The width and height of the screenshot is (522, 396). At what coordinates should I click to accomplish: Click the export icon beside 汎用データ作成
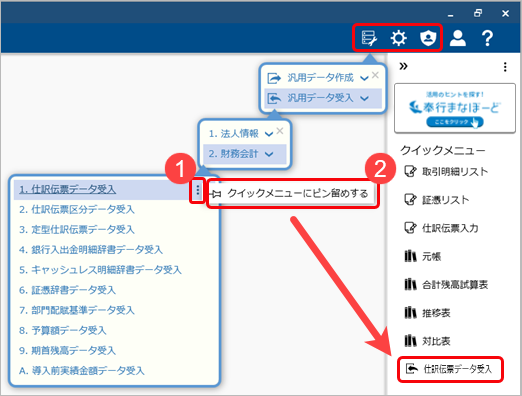point(274,78)
